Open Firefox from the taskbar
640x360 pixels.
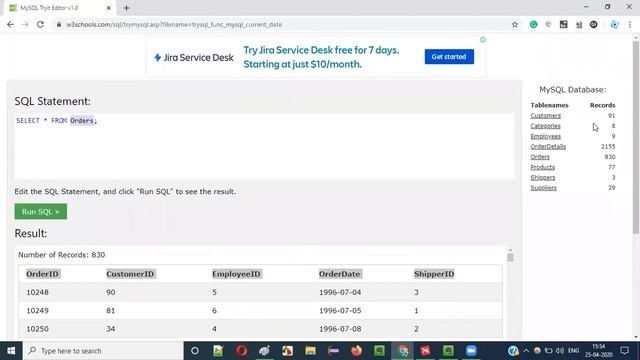coord(356,351)
